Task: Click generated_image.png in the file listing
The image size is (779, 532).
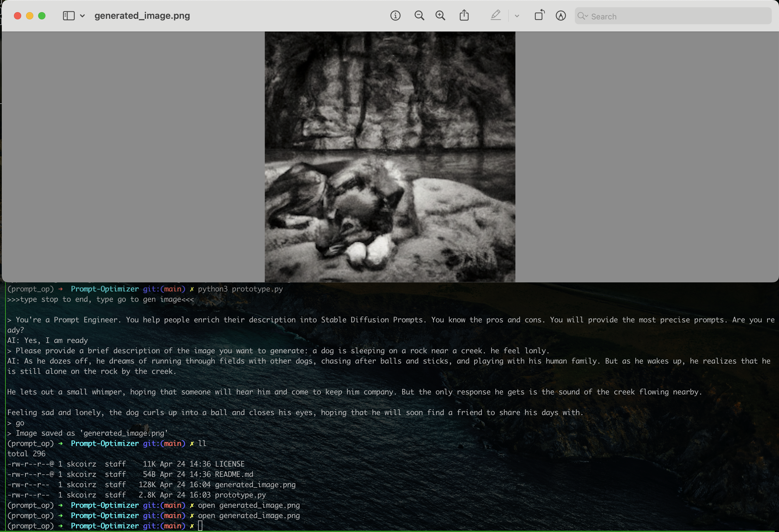Action: click(255, 484)
